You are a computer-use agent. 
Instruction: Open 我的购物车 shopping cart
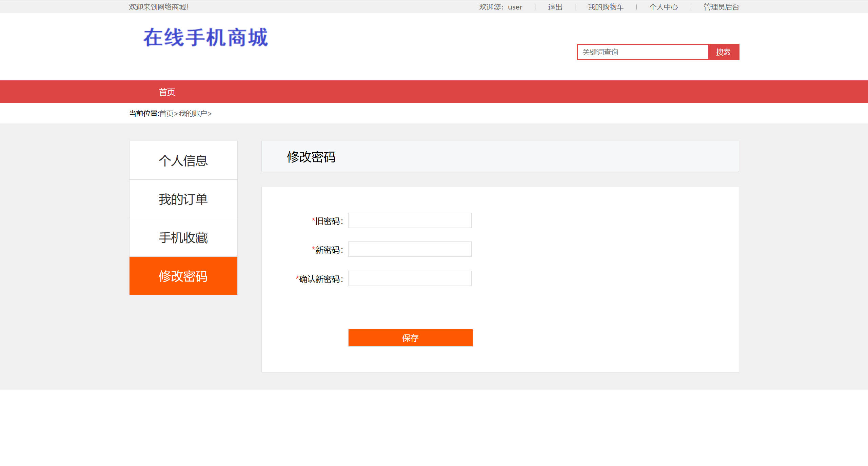(x=606, y=6)
